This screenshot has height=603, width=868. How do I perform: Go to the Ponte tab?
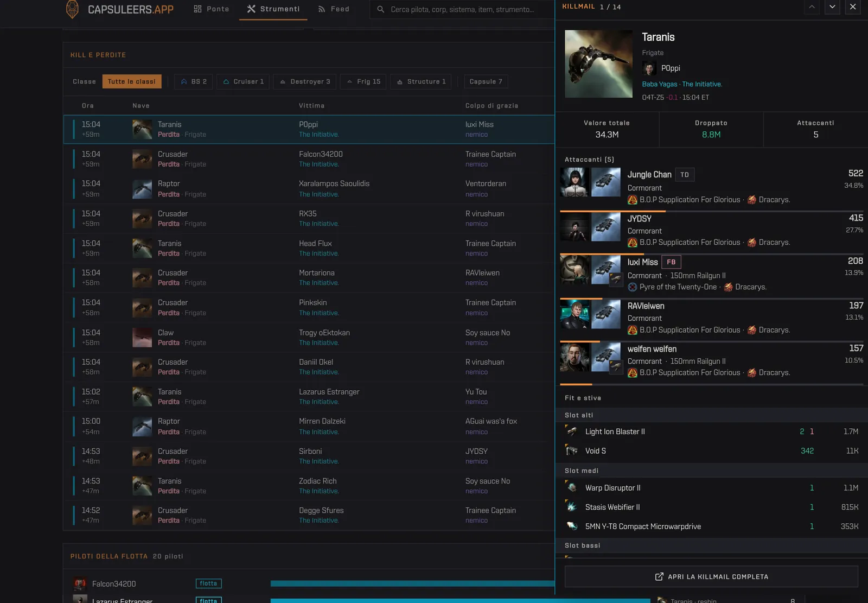tap(212, 9)
